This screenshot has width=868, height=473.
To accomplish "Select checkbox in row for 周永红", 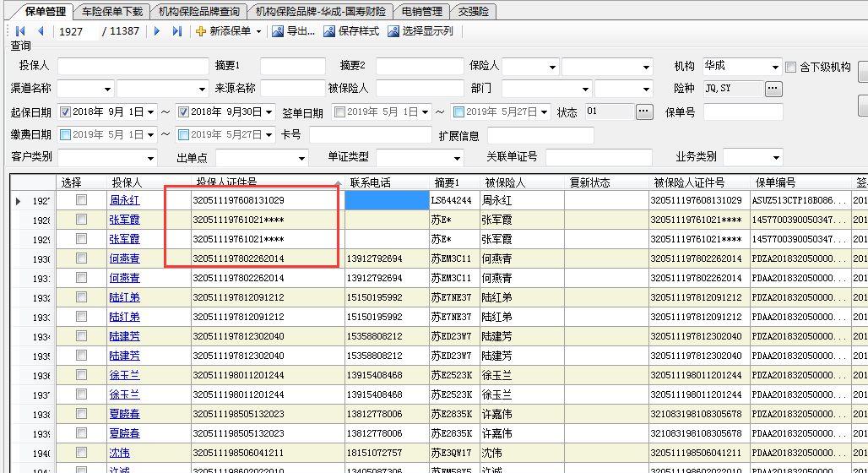I will point(81,200).
